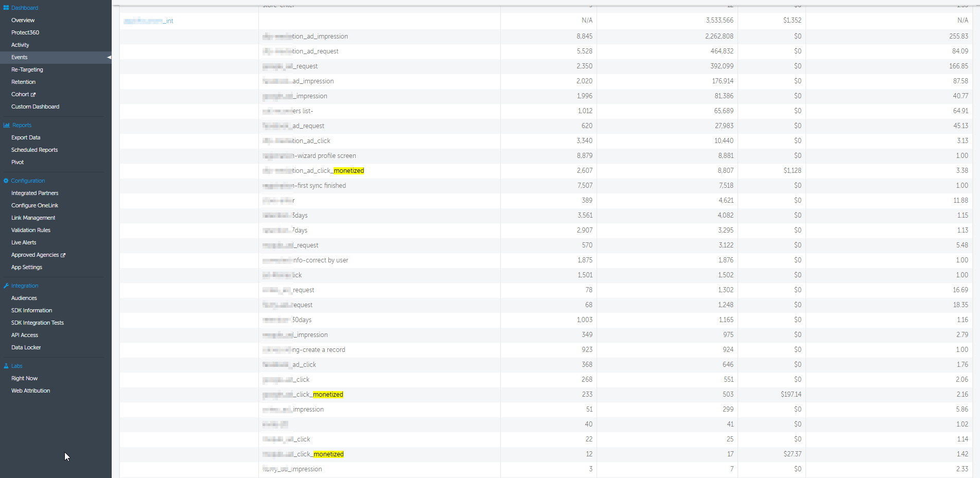Select Web Attribution under Labs

coord(30,391)
